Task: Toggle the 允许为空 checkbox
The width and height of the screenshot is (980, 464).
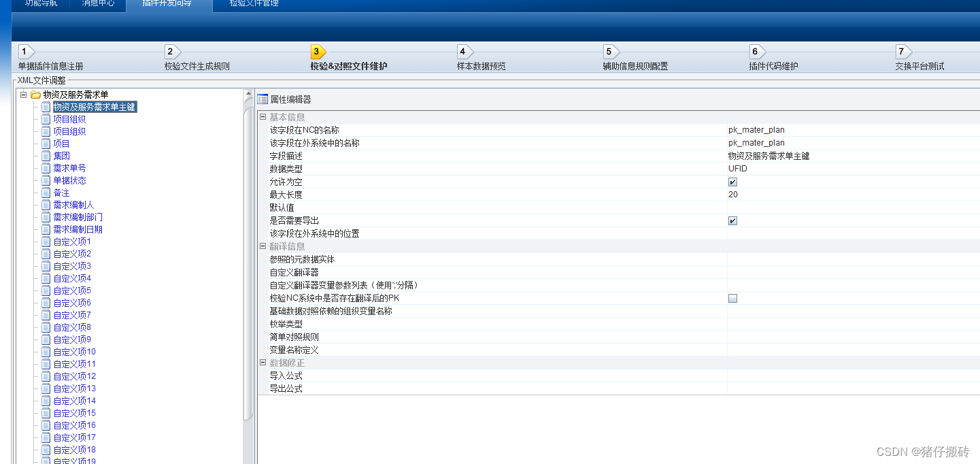Action: pos(732,182)
